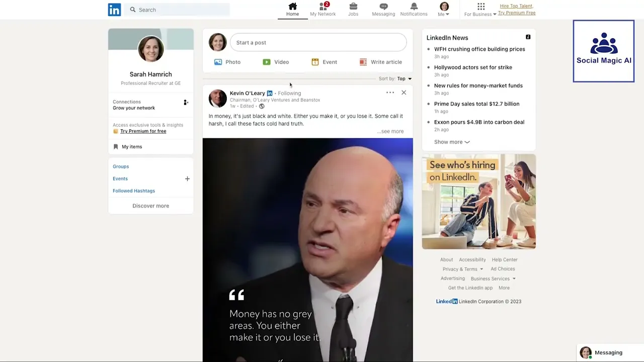
Task: Open Prime Day sales tops $12.7 billion story
Action: point(476,104)
